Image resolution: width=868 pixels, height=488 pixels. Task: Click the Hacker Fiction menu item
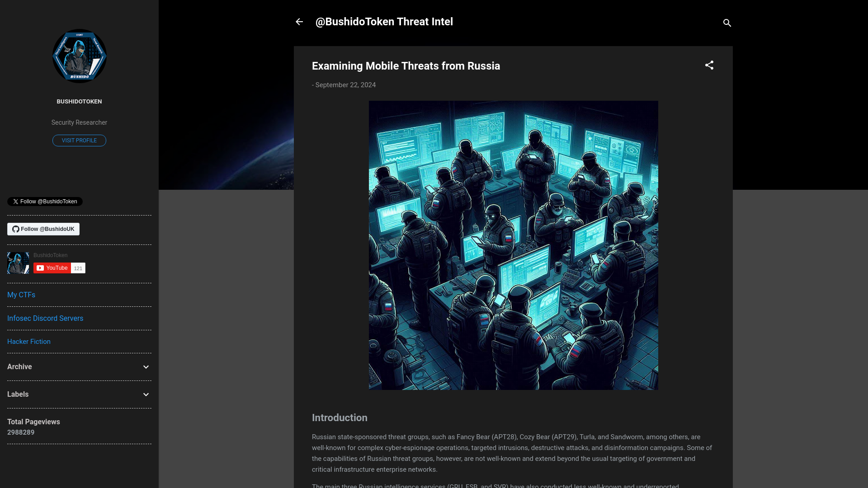(28, 342)
